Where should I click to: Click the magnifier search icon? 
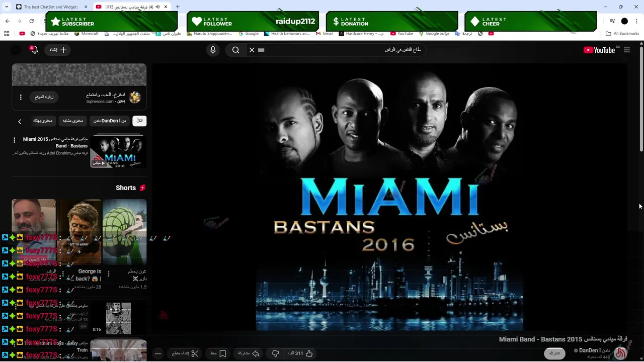point(235,50)
